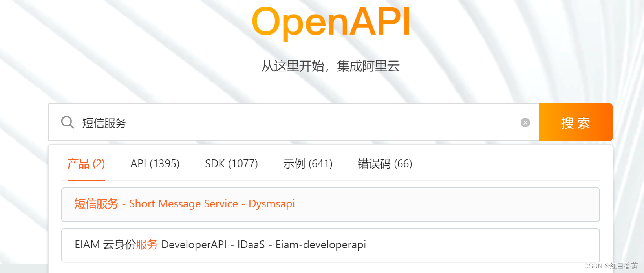Switch to the API (1395) tab
This screenshot has height=273, width=644.
point(155,164)
